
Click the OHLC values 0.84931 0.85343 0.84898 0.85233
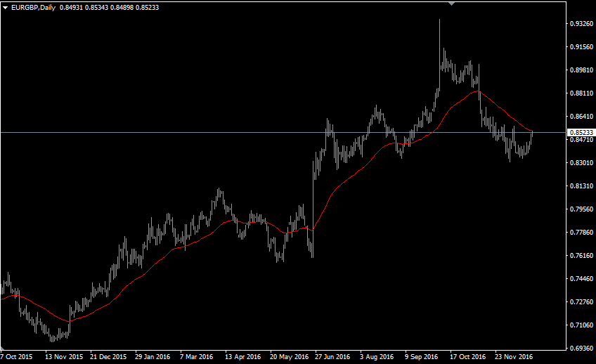(109, 8)
